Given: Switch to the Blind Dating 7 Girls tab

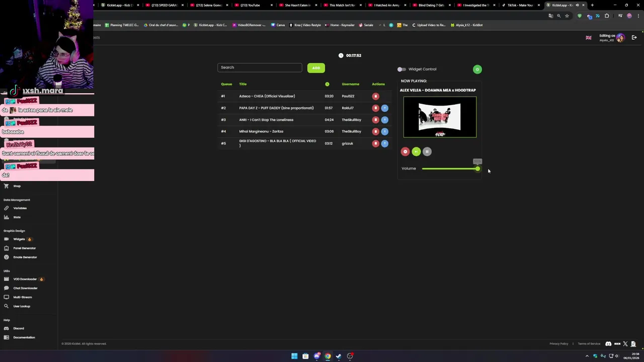Looking at the screenshot, I should (x=431, y=5).
